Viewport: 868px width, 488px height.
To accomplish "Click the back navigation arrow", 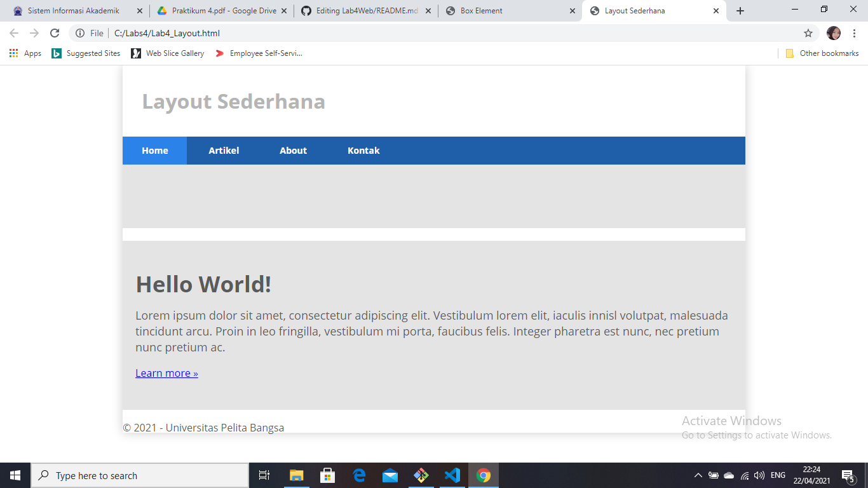I will (13, 33).
